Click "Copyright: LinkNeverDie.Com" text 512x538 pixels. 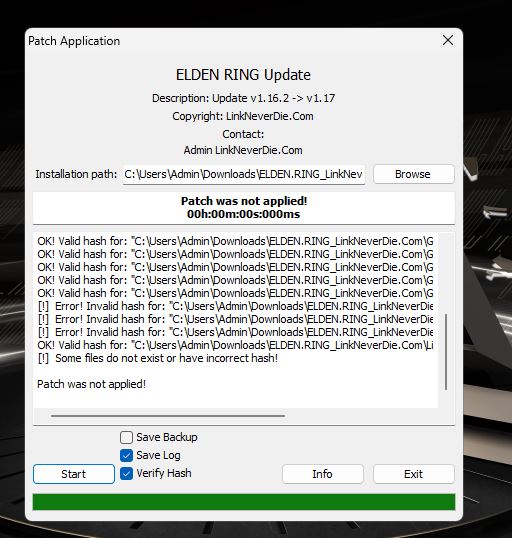coord(243,116)
